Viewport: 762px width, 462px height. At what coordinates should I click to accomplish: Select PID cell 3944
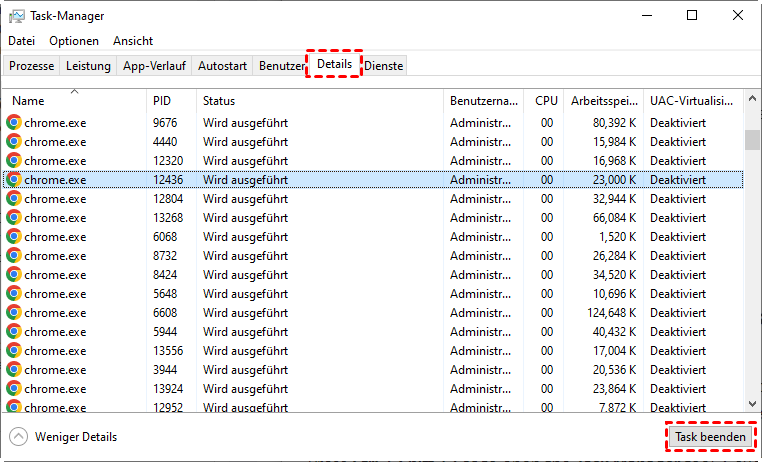click(x=165, y=369)
